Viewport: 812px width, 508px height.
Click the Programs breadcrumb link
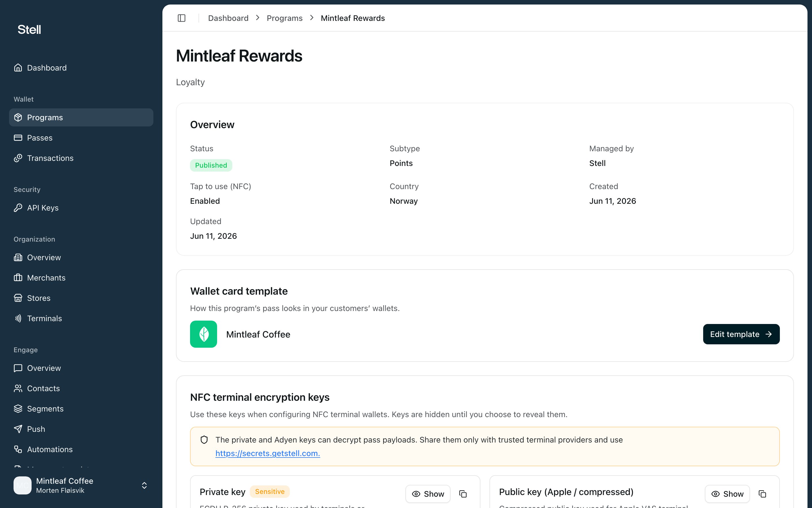pyautogui.click(x=284, y=18)
